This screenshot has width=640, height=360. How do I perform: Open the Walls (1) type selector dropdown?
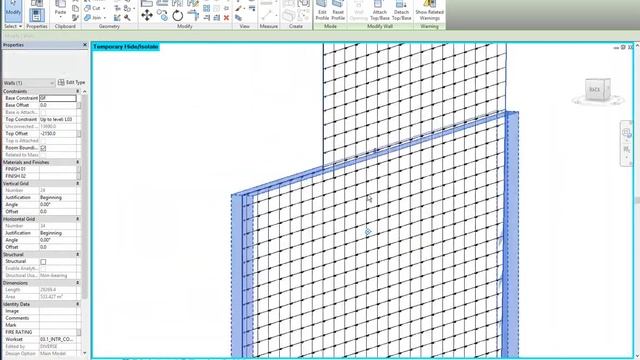point(29,83)
